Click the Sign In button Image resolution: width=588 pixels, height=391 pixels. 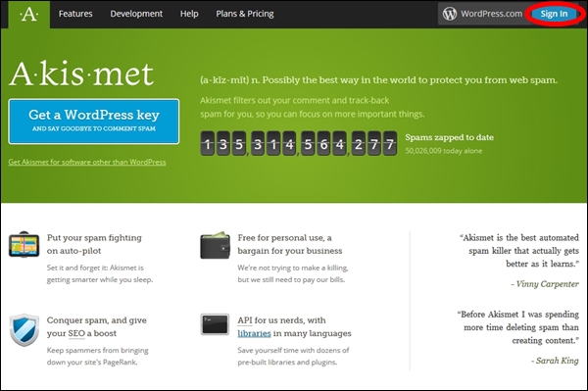554,14
